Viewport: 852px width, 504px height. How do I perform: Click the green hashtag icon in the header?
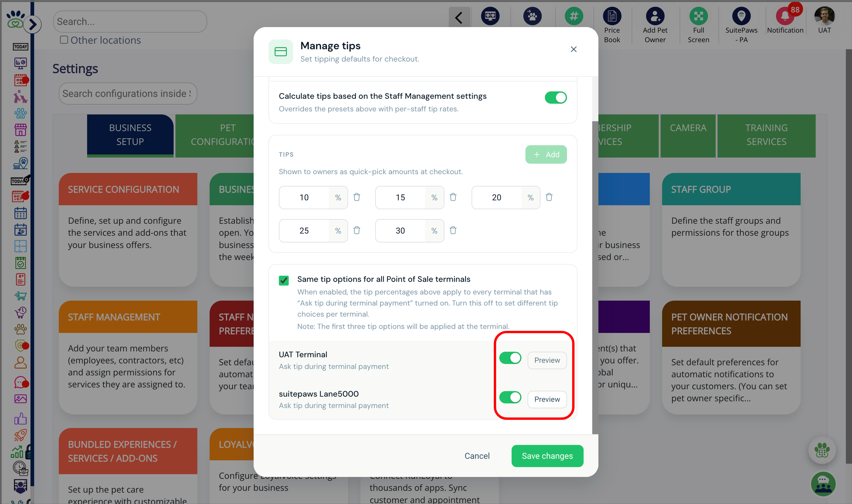pyautogui.click(x=574, y=16)
